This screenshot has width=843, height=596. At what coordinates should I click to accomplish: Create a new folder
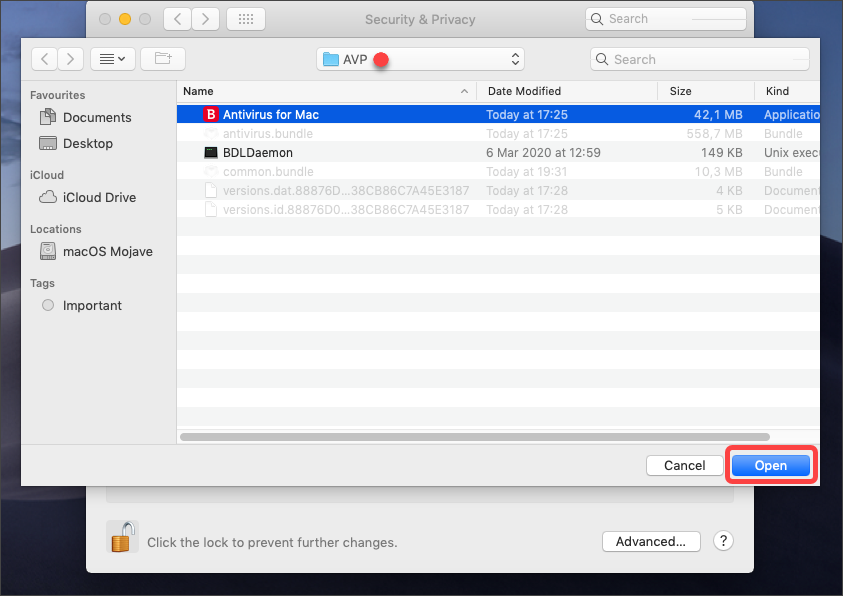tap(163, 59)
